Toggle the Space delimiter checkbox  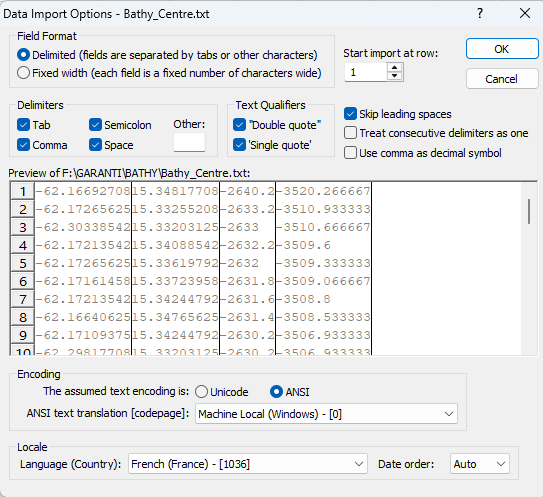click(x=95, y=145)
